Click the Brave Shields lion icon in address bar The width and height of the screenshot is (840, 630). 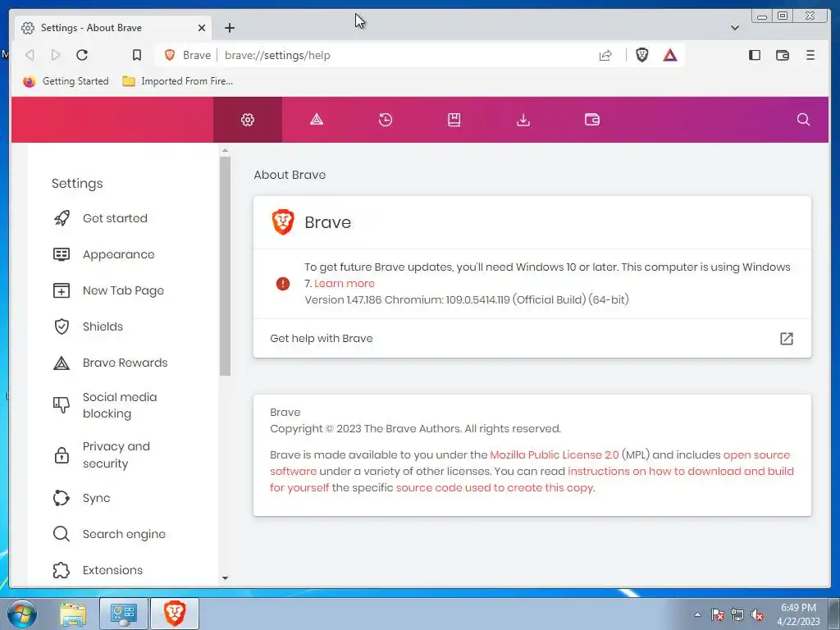click(641, 55)
